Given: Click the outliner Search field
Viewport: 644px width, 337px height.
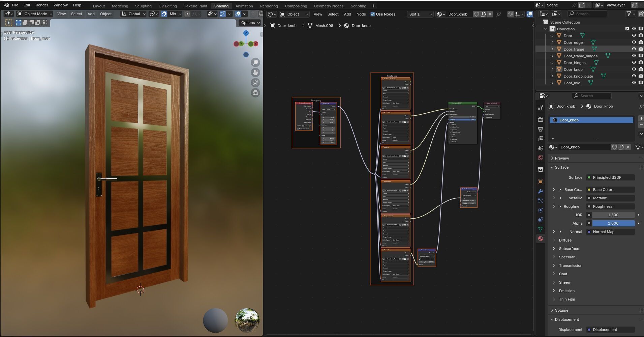Looking at the screenshot, I should [587, 14].
